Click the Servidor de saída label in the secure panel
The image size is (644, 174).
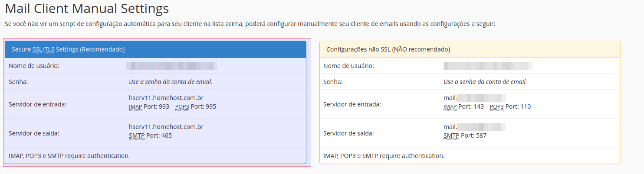[34, 133]
